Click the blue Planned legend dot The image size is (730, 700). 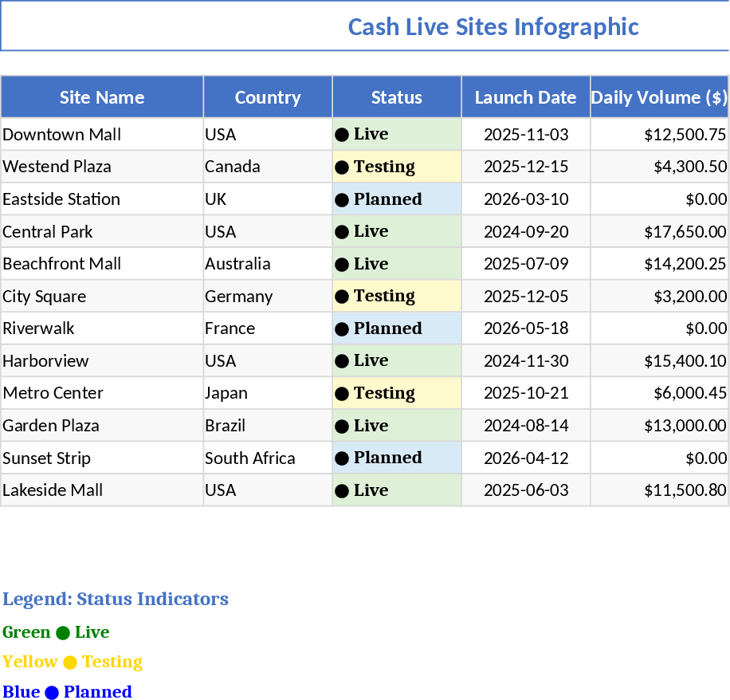pos(52,693)
